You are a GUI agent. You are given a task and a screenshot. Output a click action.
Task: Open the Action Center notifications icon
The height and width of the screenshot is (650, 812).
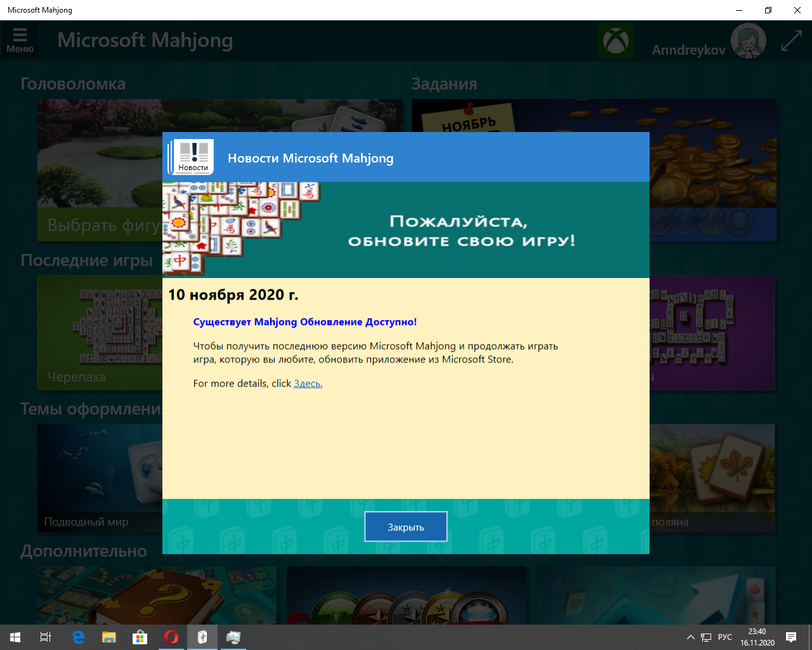point(791,637)
